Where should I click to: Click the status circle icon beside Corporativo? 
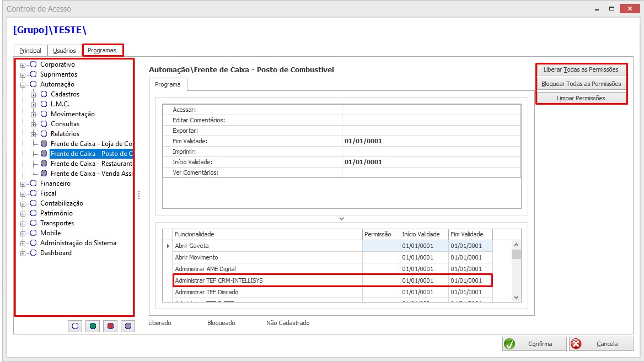(x=33, y=64)
